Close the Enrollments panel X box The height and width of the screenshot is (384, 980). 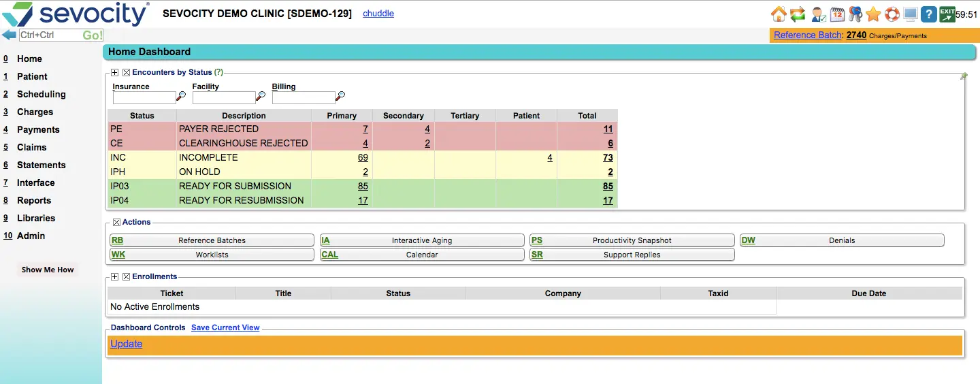tap(126, 276)
